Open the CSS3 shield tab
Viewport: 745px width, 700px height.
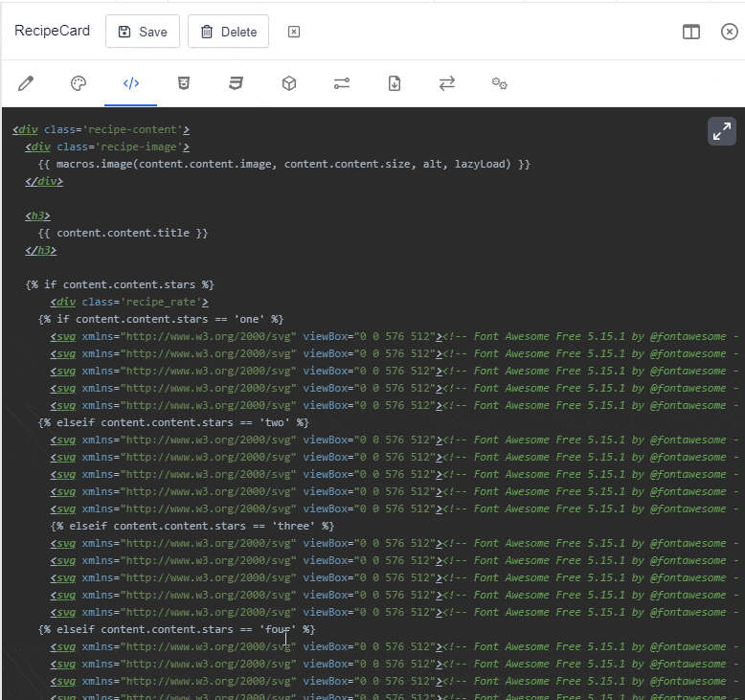pos(184,83)
